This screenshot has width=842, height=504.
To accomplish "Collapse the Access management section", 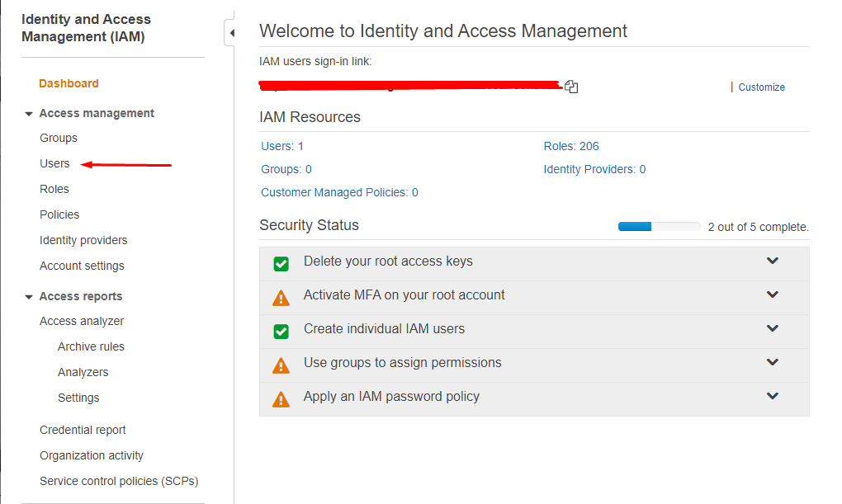I will click(x=29, y=113).
